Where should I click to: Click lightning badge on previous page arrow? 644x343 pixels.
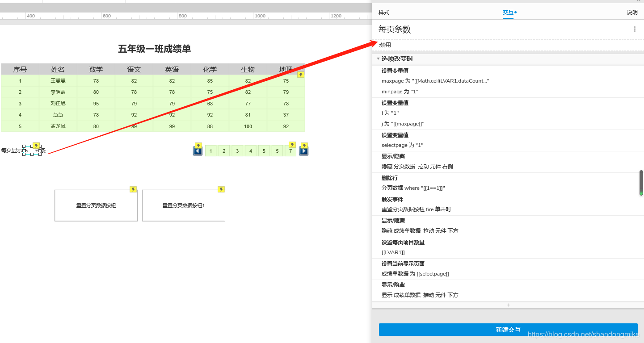tap(198, 146)
